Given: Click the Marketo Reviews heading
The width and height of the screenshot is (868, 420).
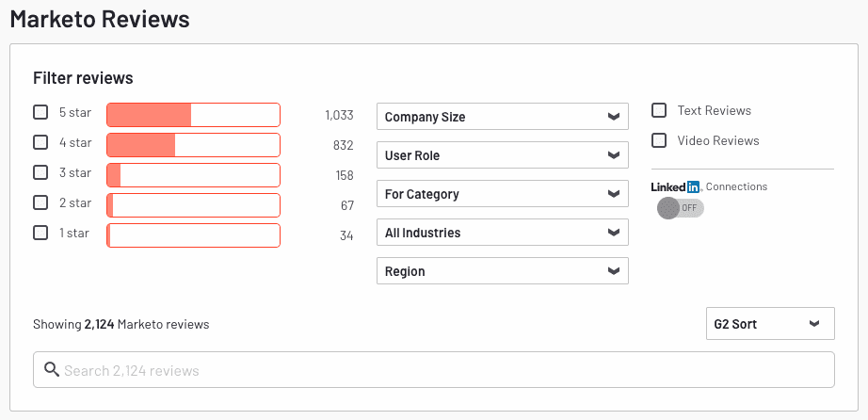Looking at the screenshot, I should 100,20.
